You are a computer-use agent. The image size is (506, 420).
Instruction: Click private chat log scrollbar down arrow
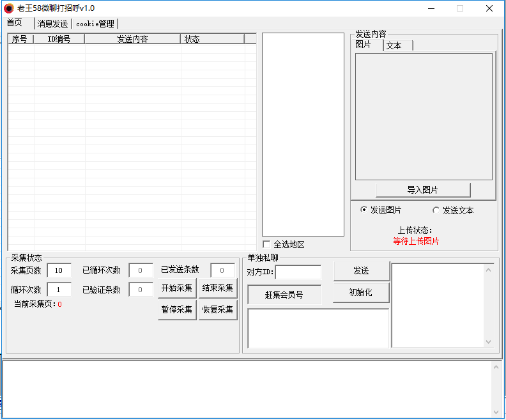tap(488, 342)
